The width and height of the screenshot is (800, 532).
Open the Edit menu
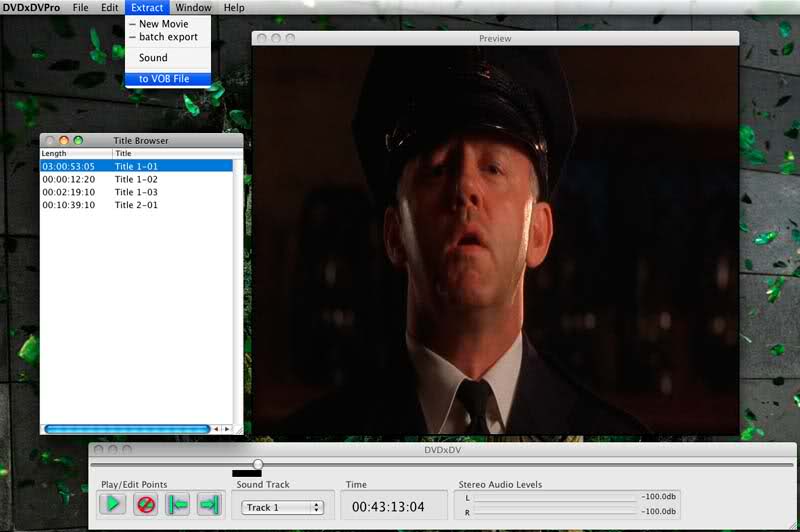(x=109, y=8)
